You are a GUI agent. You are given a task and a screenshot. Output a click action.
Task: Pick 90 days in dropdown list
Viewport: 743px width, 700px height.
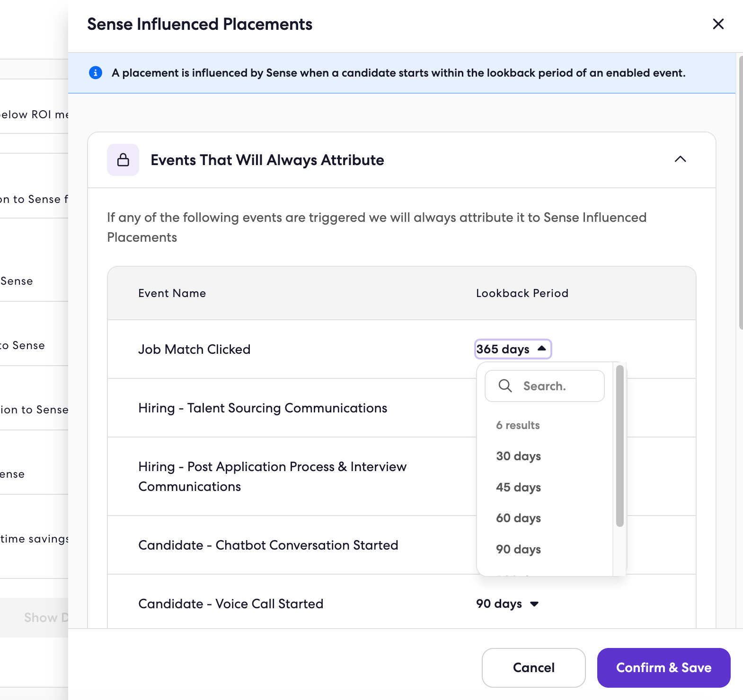coord(518,550)
